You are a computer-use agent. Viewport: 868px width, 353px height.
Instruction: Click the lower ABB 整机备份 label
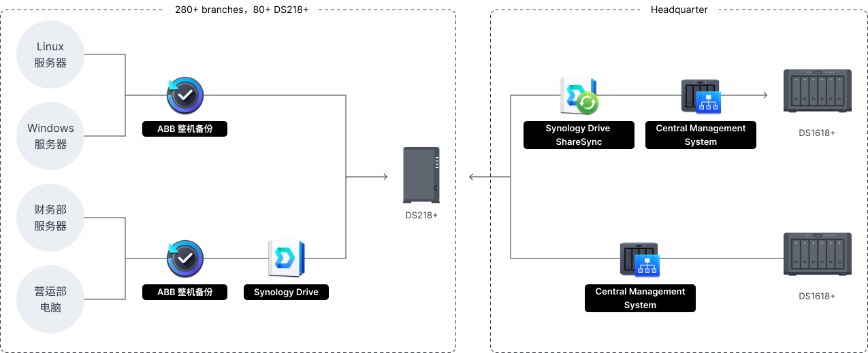click(x=184, y=292)
